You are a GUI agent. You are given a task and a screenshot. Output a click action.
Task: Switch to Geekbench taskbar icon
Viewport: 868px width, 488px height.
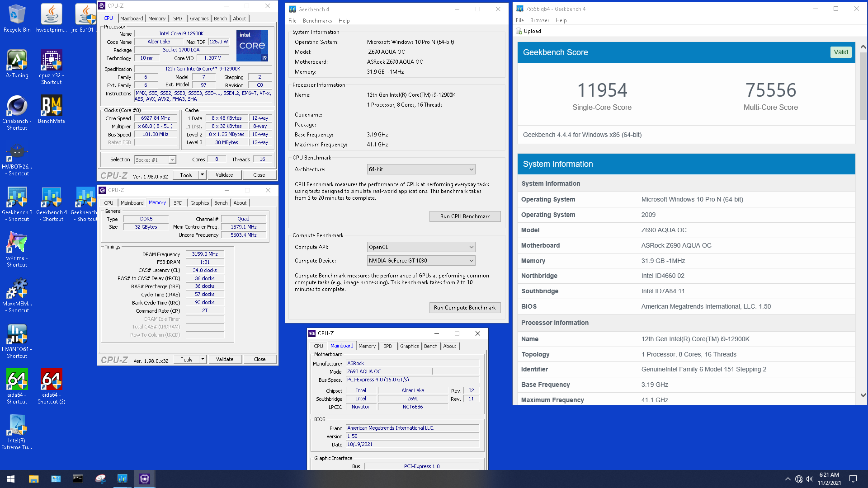[122, 479]
